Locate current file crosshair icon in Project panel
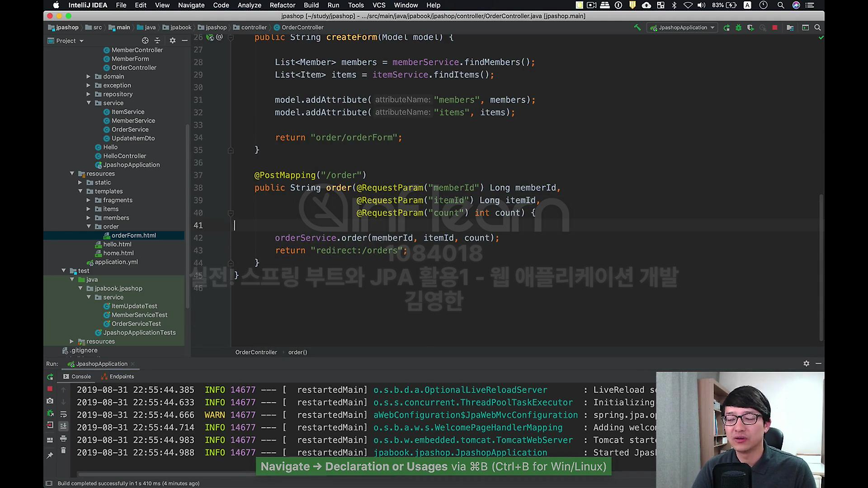The image size is (868, 488). click(x=145, y=41)
